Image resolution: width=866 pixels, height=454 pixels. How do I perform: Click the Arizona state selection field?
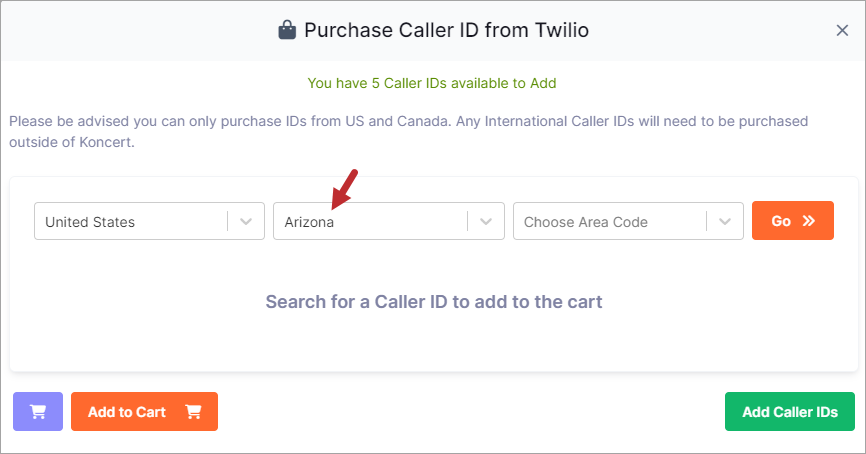pos(389,221)
